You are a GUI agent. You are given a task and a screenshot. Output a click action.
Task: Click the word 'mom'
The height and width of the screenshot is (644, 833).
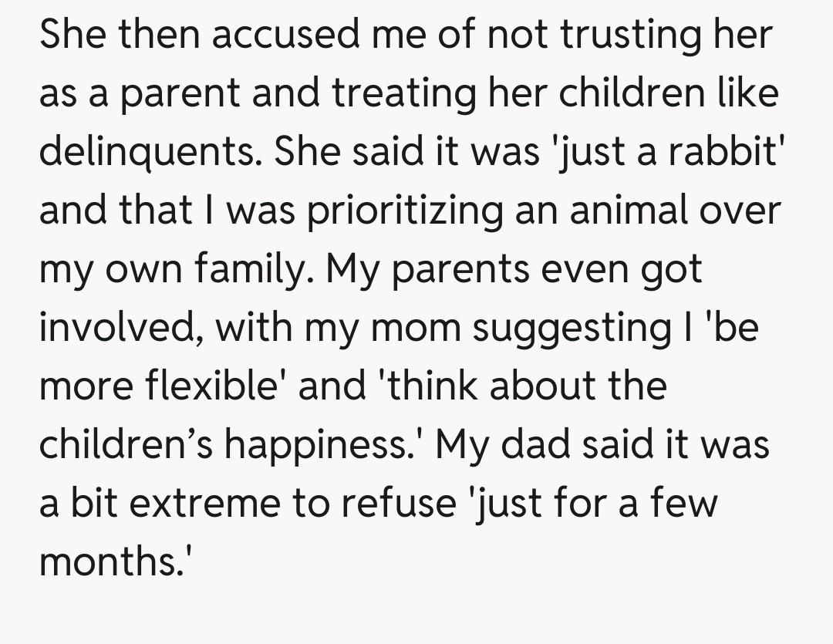coord(417,328)
